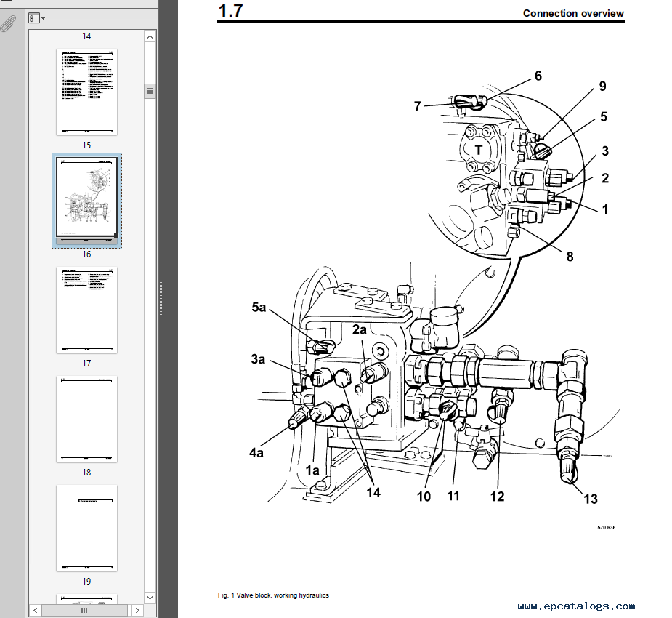This screenshot has height=618, width=672.
Task: Click callout "1a" in the diagram
Action: coord(312,470)
